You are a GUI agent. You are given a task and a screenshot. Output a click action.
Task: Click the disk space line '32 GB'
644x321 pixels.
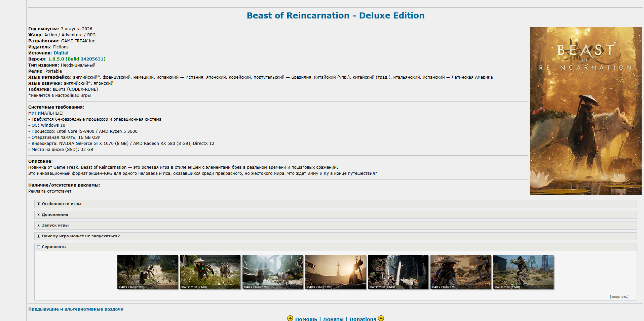(x=61, y=150)
